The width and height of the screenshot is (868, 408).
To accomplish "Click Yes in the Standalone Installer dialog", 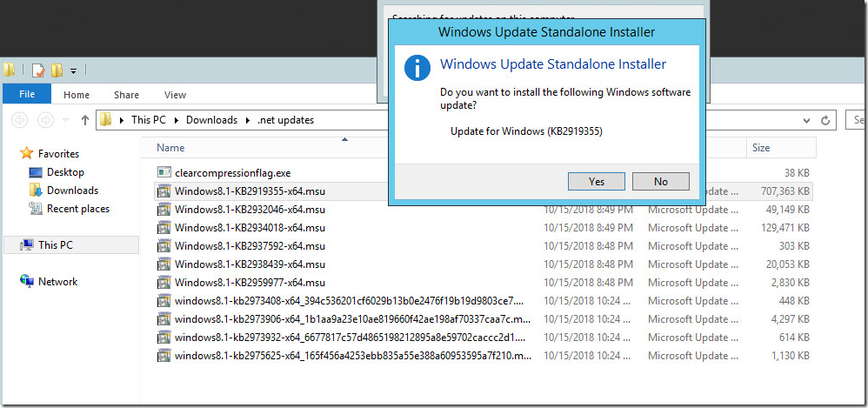I will coord(596,182).
